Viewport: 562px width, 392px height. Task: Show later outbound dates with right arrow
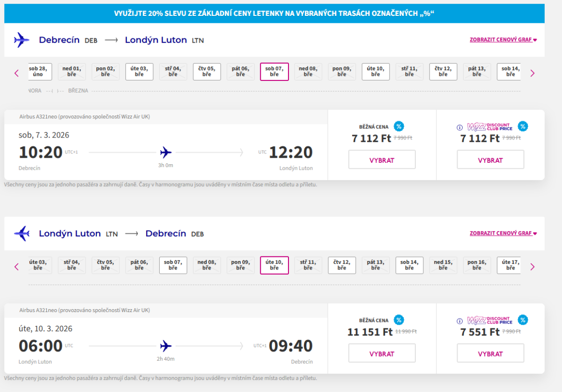tap(532, 73)
